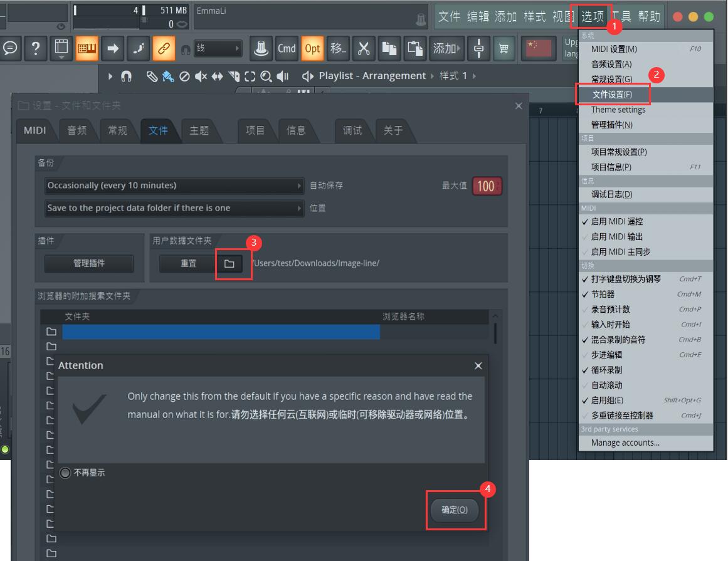Image resolution: width=728 pixels, height=561 pixels.
Task: Click the question mark help icon
Action: (36, 48)
